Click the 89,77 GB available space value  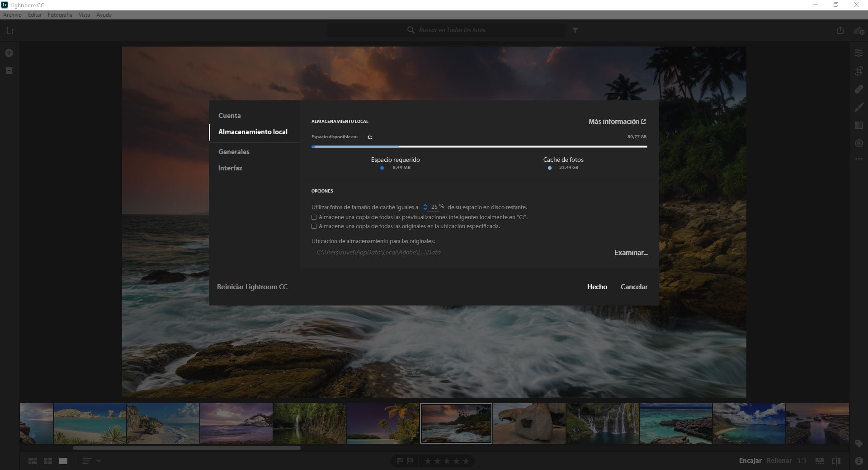coord(637,137)
